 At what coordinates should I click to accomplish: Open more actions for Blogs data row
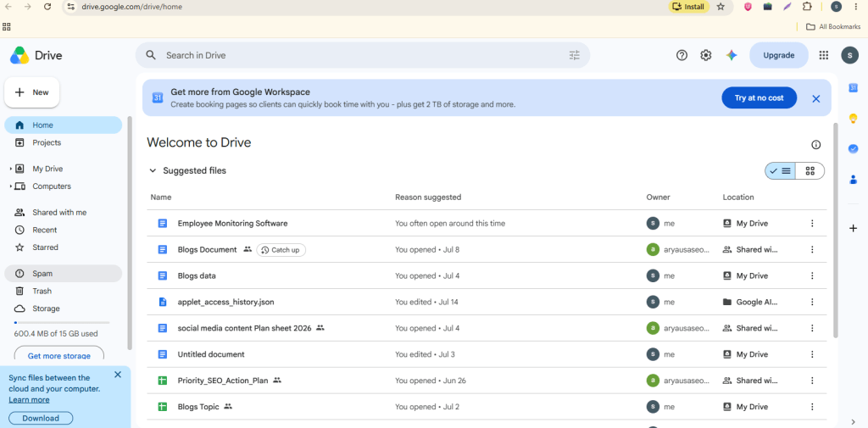coord(811,275)
